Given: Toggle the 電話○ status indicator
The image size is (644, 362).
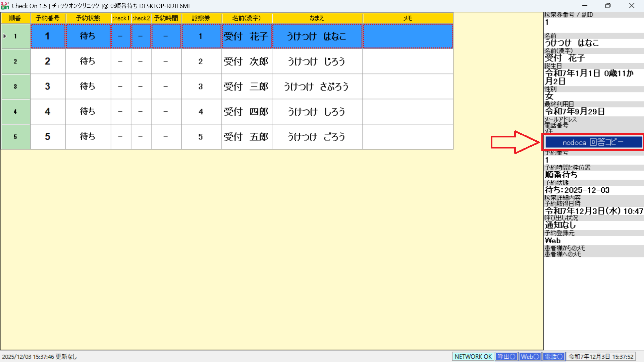Looking at the screenshot, I should (554, 357).
